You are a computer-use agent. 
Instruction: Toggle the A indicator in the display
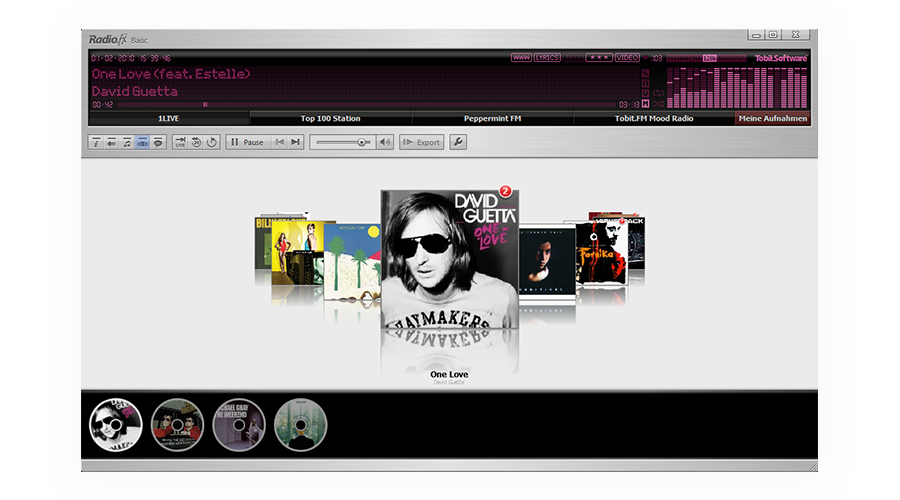[x=646, y=83]
